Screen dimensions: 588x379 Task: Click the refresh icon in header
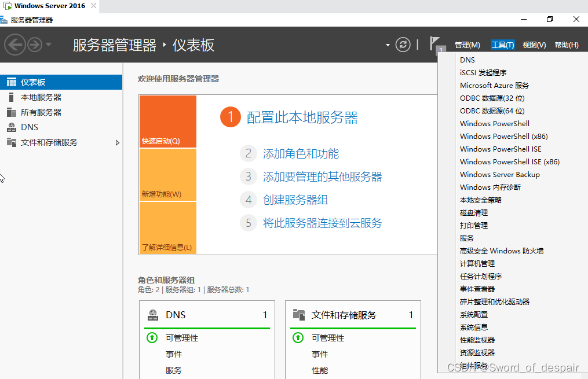point(403,45)
